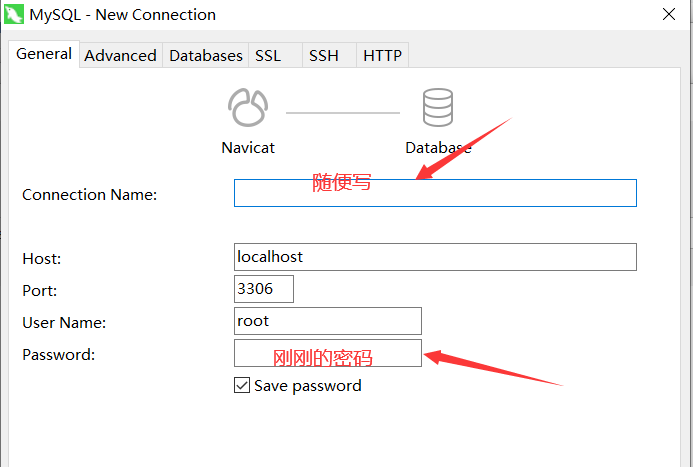Focus the Connection Name input field
The image size is (693, 467).
point(435,193)
